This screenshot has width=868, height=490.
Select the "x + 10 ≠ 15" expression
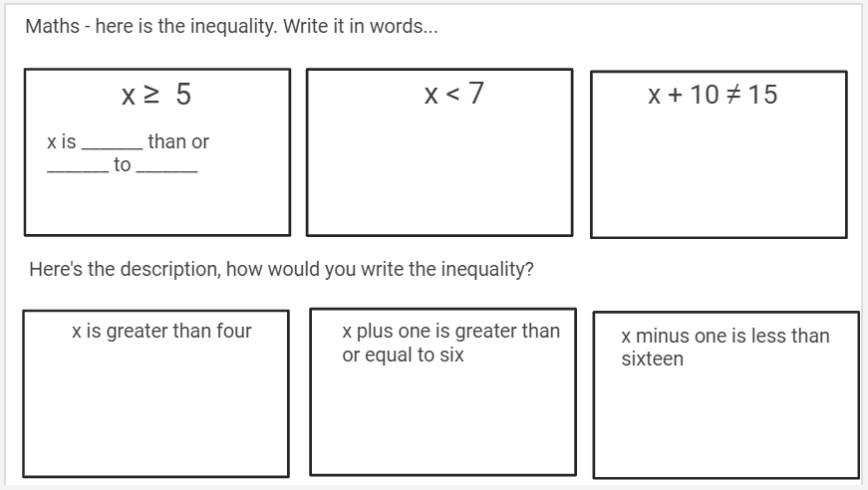[x=713, y=95]
